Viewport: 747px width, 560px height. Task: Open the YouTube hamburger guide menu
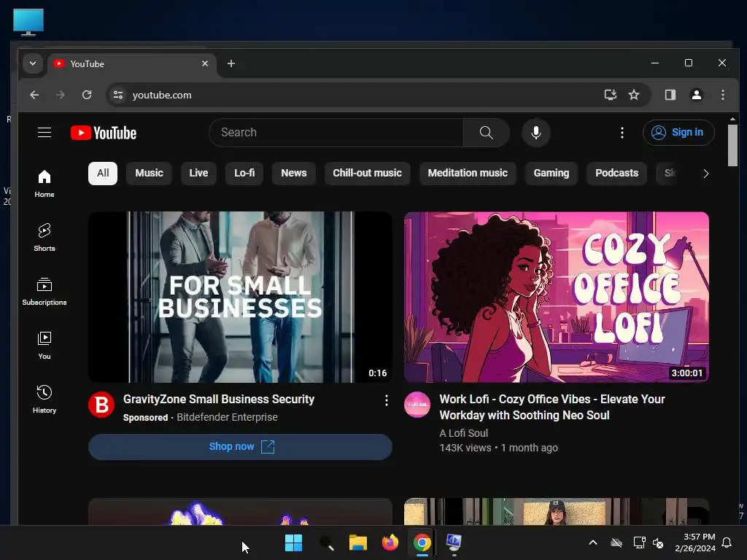[x=44, y=133]
